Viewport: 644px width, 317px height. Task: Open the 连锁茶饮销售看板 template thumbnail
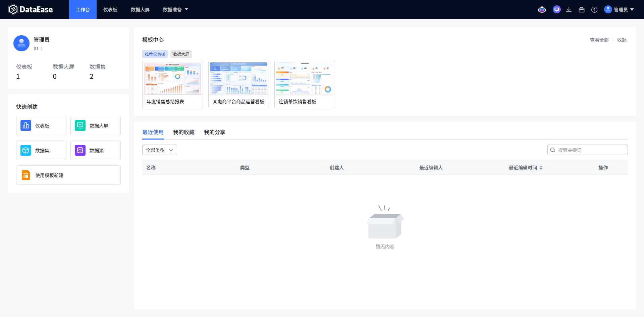pyautogui.click(x=305, y=78)
